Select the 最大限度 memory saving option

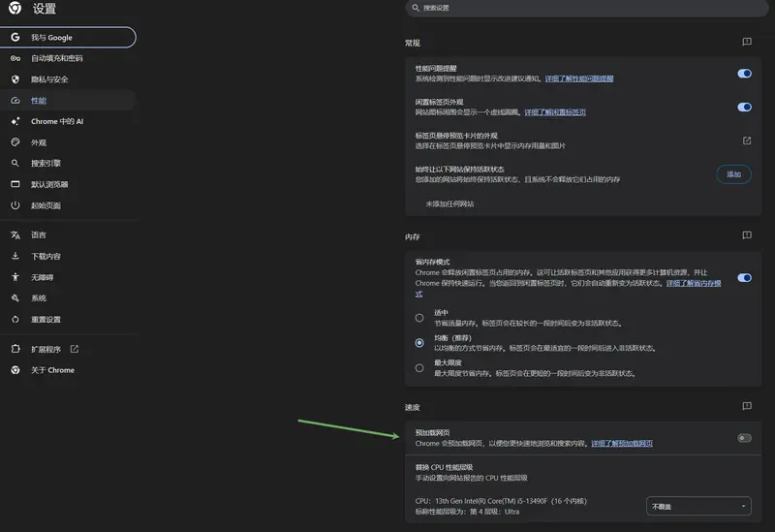coord(419,368)
